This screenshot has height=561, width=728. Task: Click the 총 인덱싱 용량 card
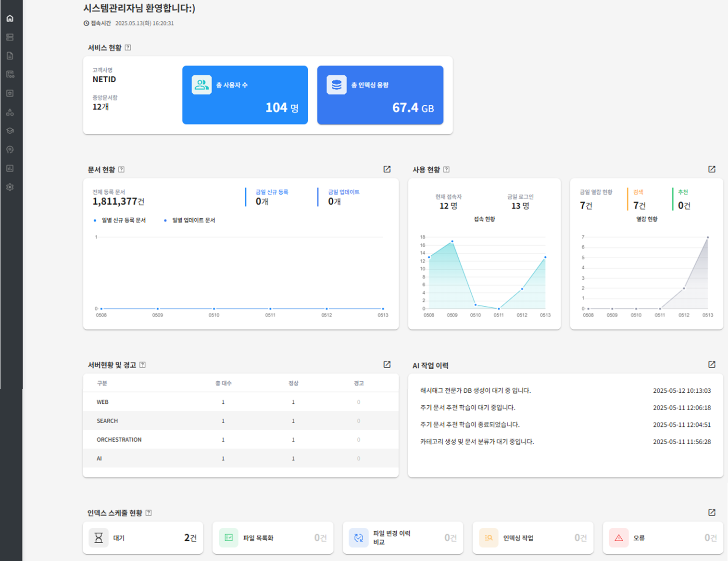(380, 95)
